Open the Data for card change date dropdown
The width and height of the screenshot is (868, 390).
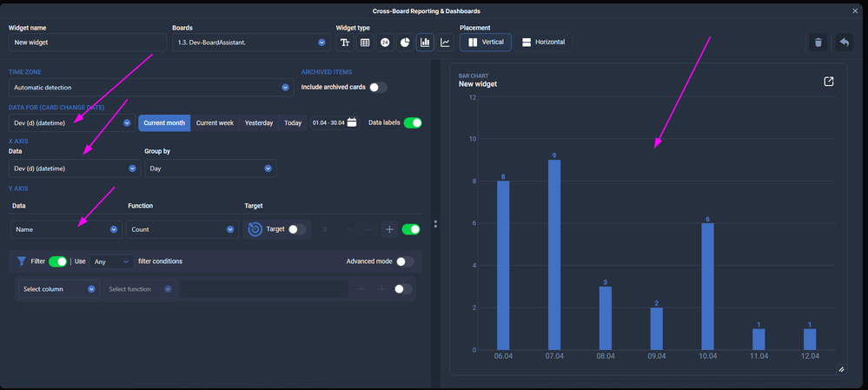[x=72, y=122]
